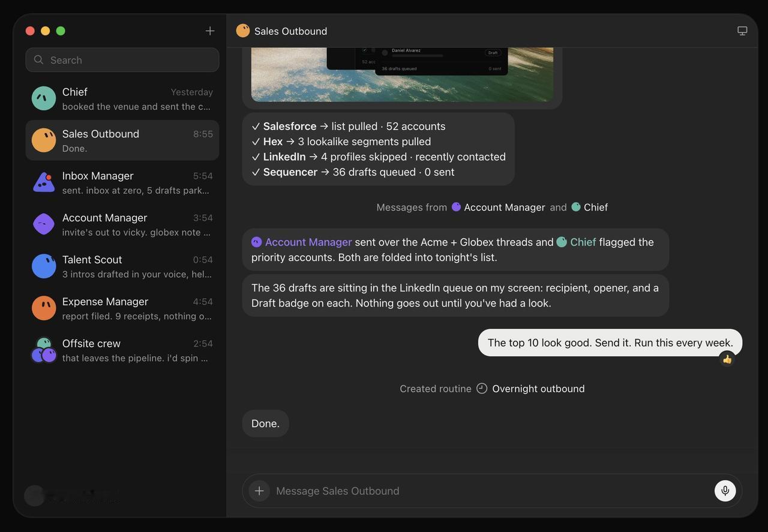Click the thumbs-up reaction on sent message
This screenshot has height=532, width=768.
pyautogui.click(x=727, y=359)
